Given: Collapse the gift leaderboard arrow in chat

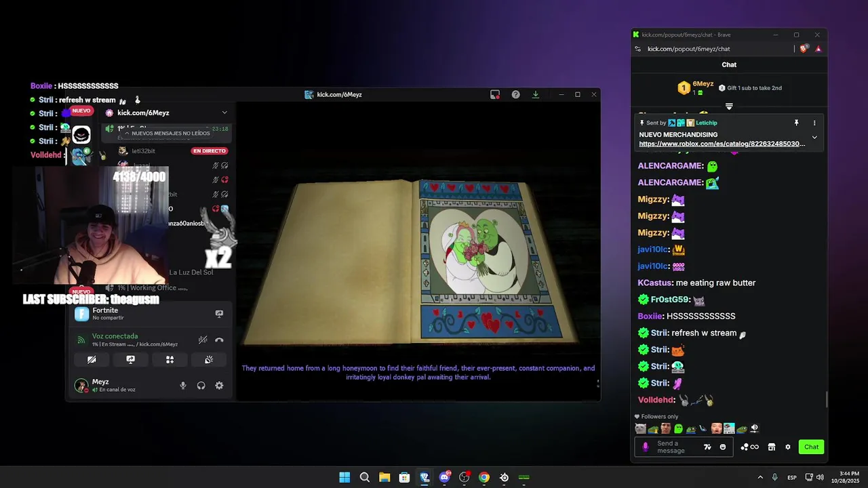Looking at the screenshot, I should pos(729,106).
